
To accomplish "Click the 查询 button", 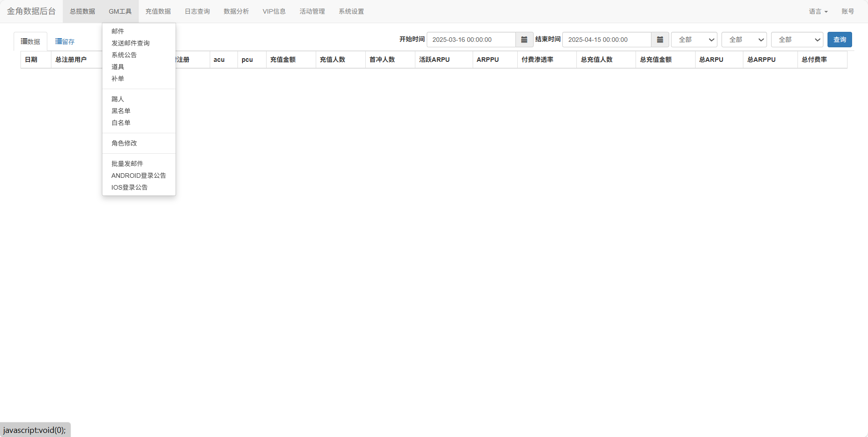I will click(839, 40).
